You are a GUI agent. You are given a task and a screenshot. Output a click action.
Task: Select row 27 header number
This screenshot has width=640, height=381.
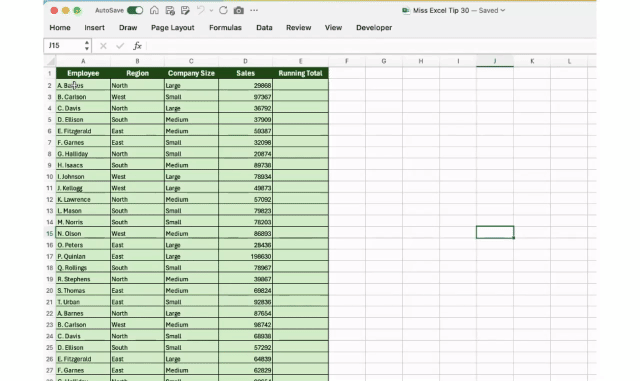50,370
